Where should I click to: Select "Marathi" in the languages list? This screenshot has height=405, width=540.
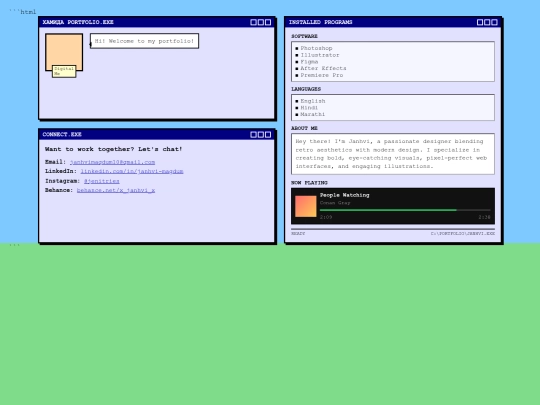click(x=313, y=114)
